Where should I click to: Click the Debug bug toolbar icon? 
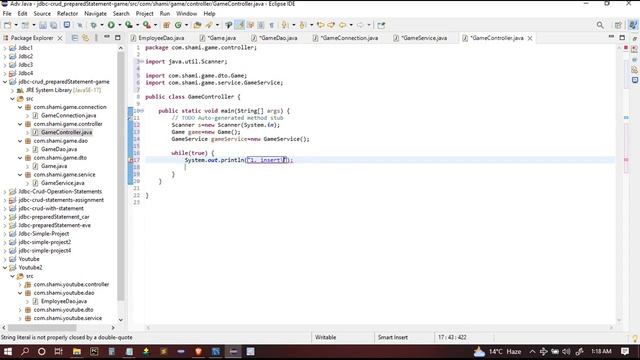[x=93, y=25]
